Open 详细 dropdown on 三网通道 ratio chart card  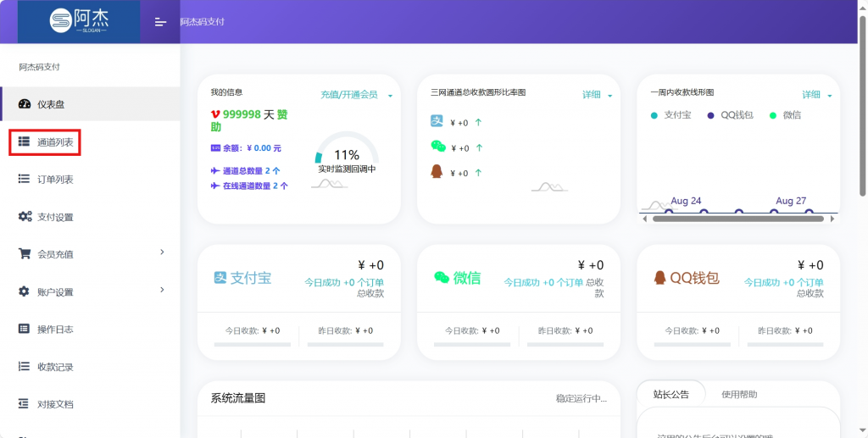[x=598, y=95]
